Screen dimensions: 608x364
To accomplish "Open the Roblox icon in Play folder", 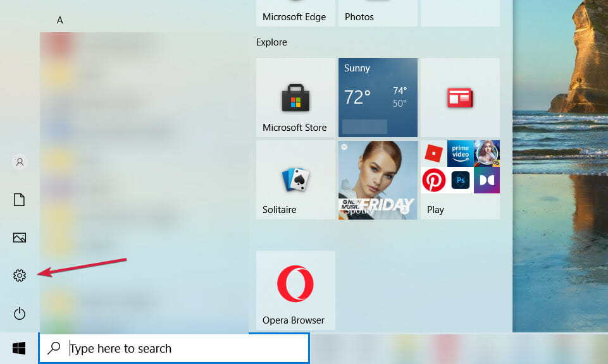I will tap(434, 154).
